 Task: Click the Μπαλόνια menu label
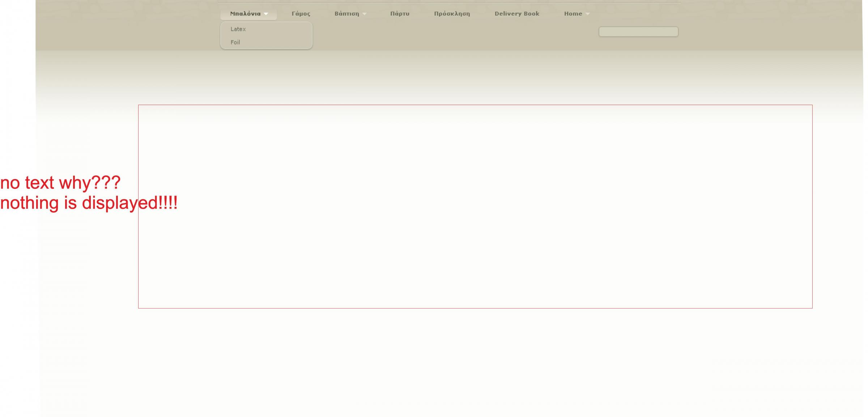pyautogui.click(x=245, y=14)
